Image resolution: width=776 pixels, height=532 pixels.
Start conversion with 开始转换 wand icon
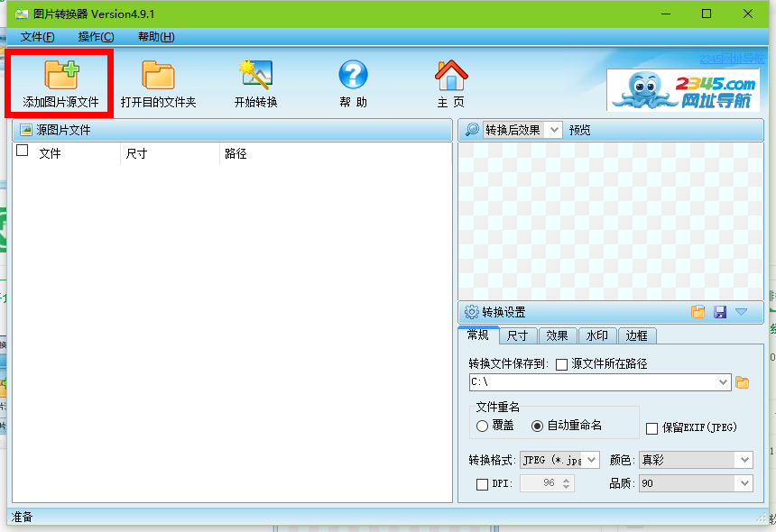point(255,75)
